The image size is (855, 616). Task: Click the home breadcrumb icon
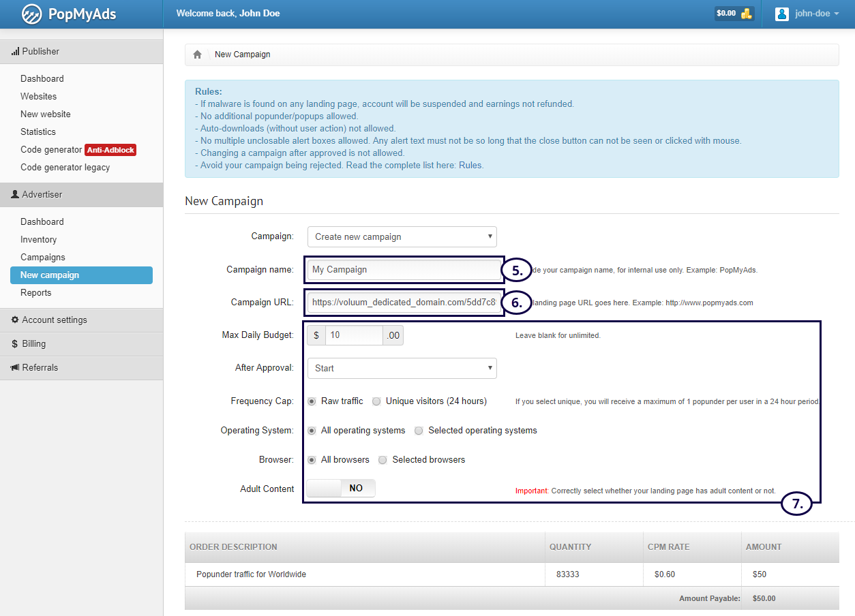pyautogui.click(x=198, y=55)
